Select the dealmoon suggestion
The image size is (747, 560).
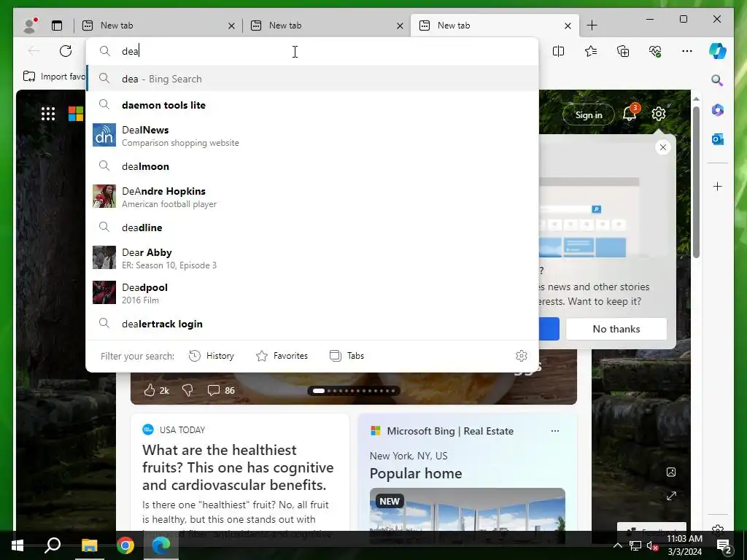(x=312, y=166)
